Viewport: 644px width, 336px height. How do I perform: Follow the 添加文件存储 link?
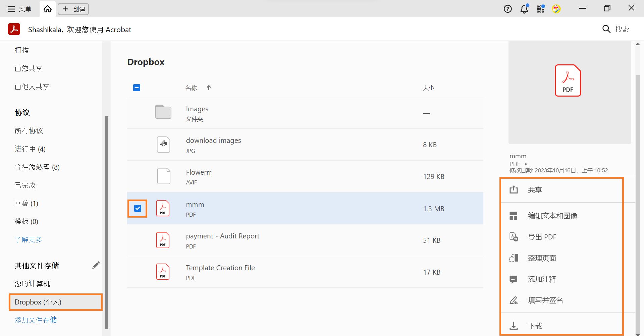[36, 320]
